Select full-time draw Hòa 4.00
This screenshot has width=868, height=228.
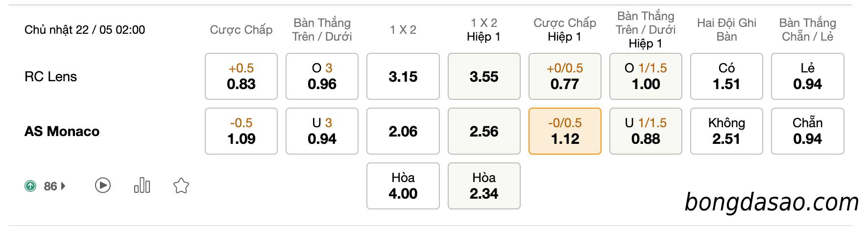[403, 186]
